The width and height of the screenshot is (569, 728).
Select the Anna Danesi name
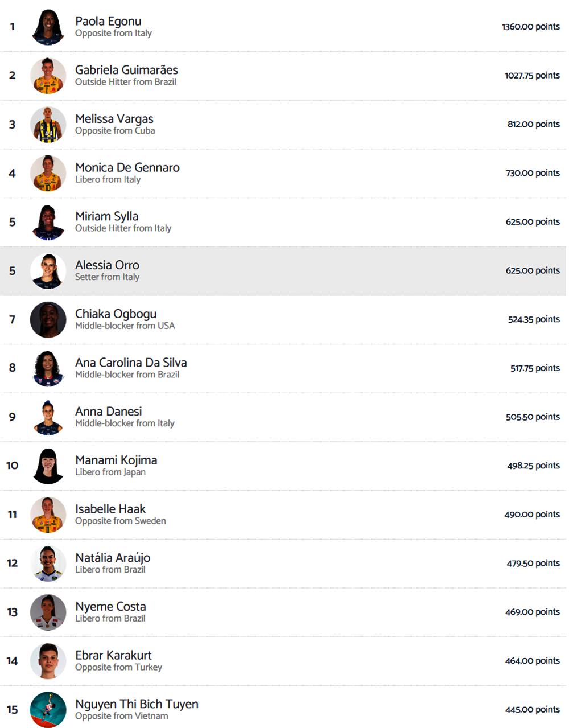[109, 412]
